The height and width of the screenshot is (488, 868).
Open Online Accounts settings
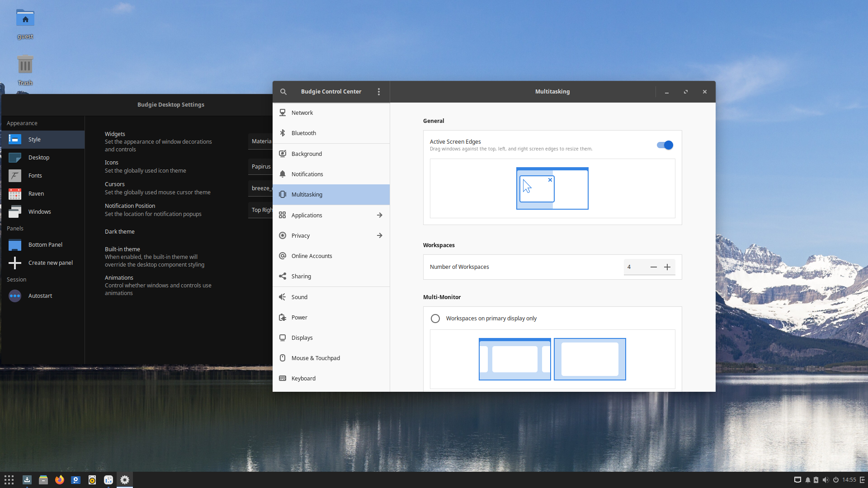331,256
